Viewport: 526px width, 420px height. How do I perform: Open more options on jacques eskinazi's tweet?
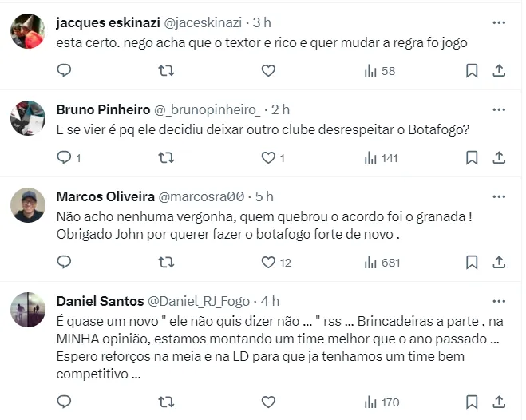[x=499, y=22]
